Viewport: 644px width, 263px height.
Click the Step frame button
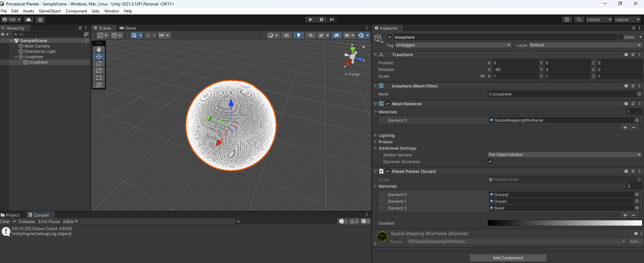(332, 20)
